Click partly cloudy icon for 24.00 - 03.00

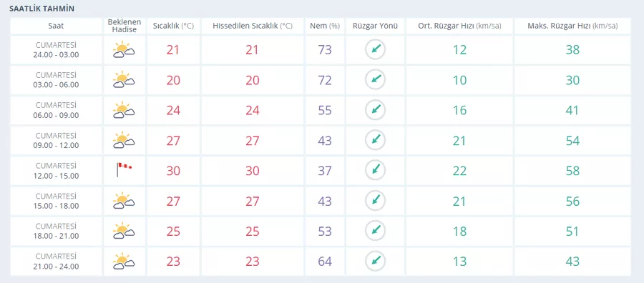click(x=124, y=49)
